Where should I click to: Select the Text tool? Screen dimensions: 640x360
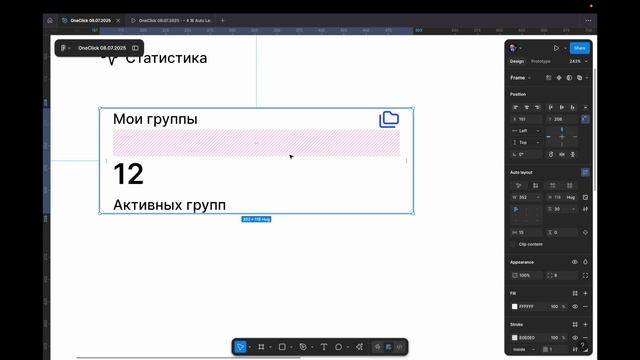(324, 347)
